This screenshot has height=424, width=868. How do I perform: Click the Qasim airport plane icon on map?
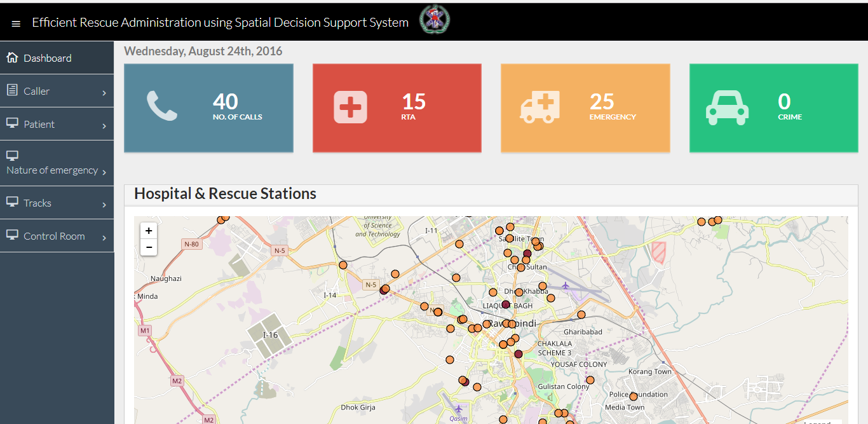tap(459, 409)
